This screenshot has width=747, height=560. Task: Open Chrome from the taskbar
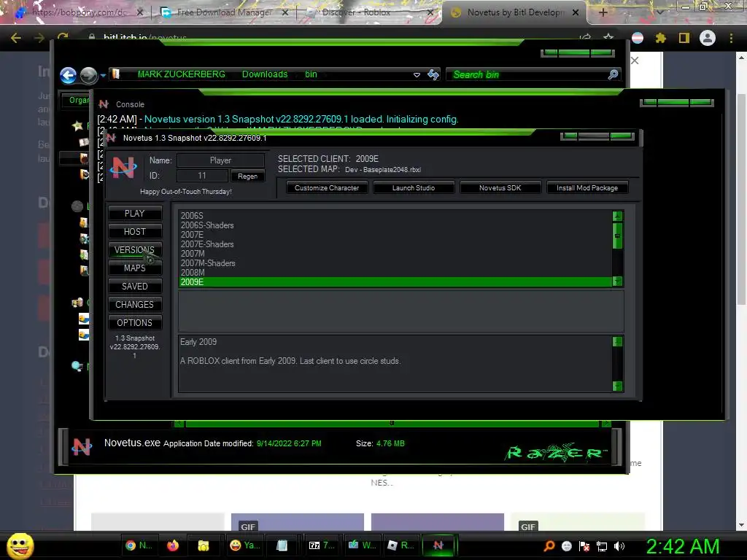pos(139,545)
